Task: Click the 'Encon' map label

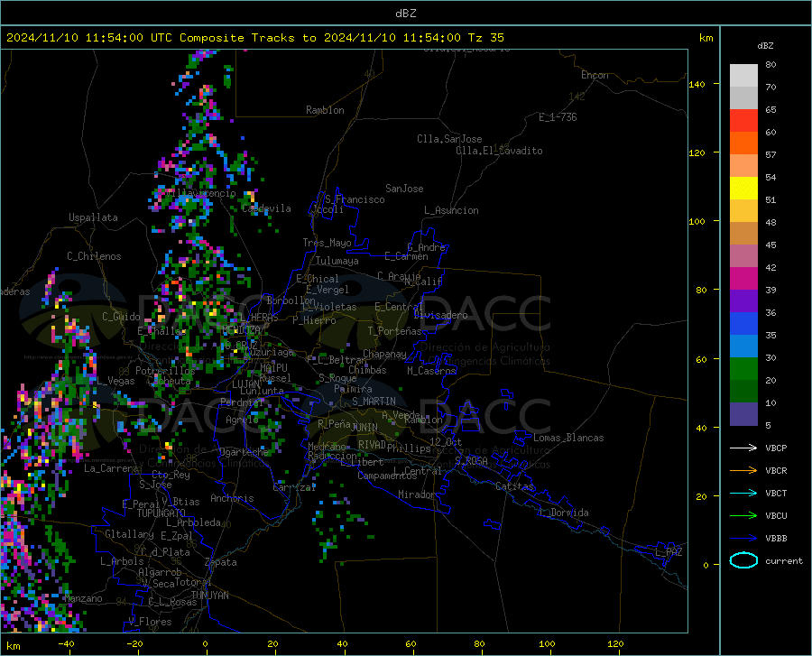Action: pos(595,75)
